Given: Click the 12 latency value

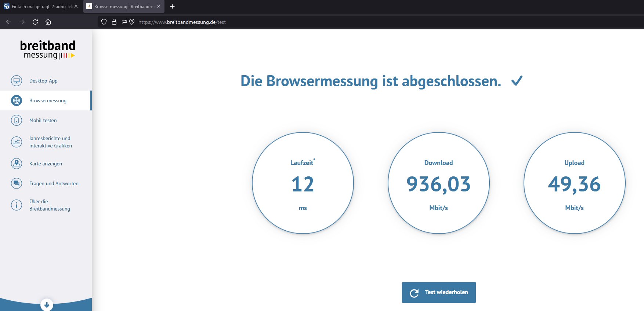Looking at the screenshot, I should pyautogui.click(x=303, y=184).
